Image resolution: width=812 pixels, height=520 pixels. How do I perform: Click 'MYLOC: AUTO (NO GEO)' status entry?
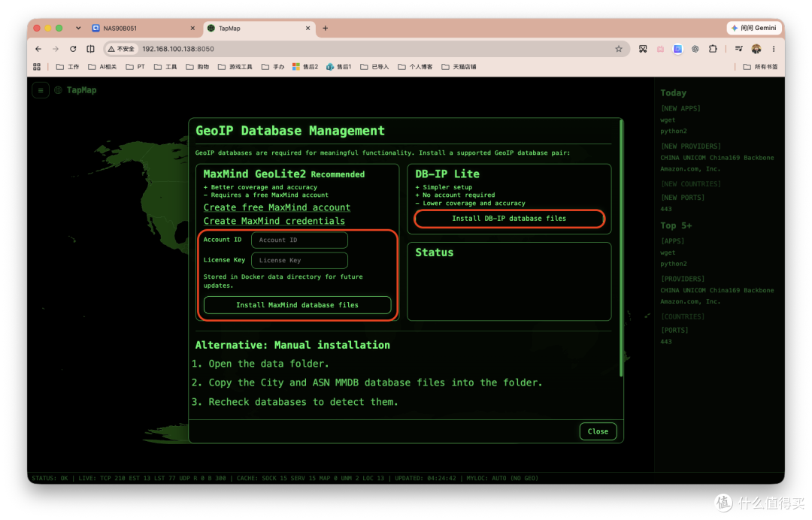(x=501, y=479)
